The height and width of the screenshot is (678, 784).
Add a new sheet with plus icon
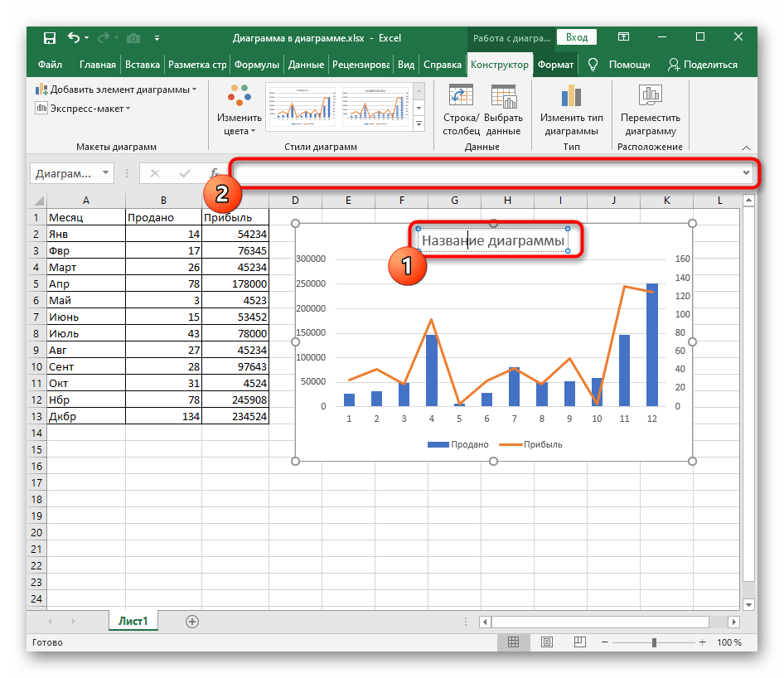(x=192, y=622)
